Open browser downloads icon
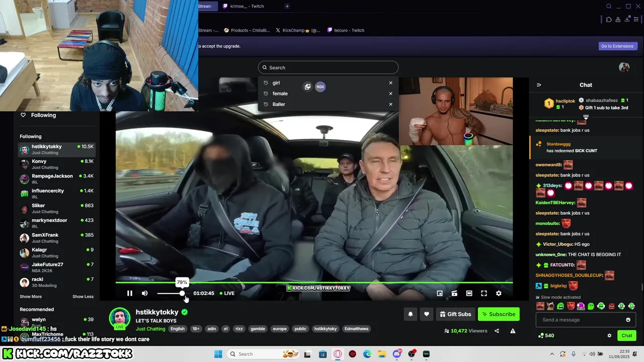Viewport: 644px width, 362px height. click(x=627, y=20)
